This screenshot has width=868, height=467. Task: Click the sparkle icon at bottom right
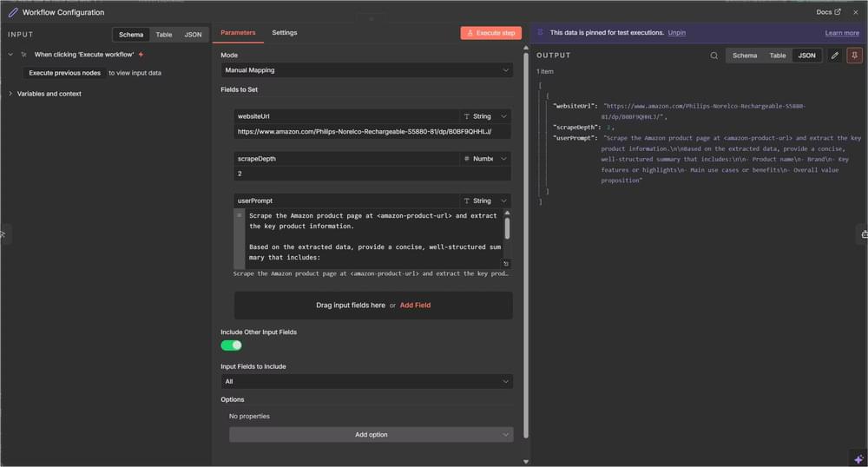858,458
